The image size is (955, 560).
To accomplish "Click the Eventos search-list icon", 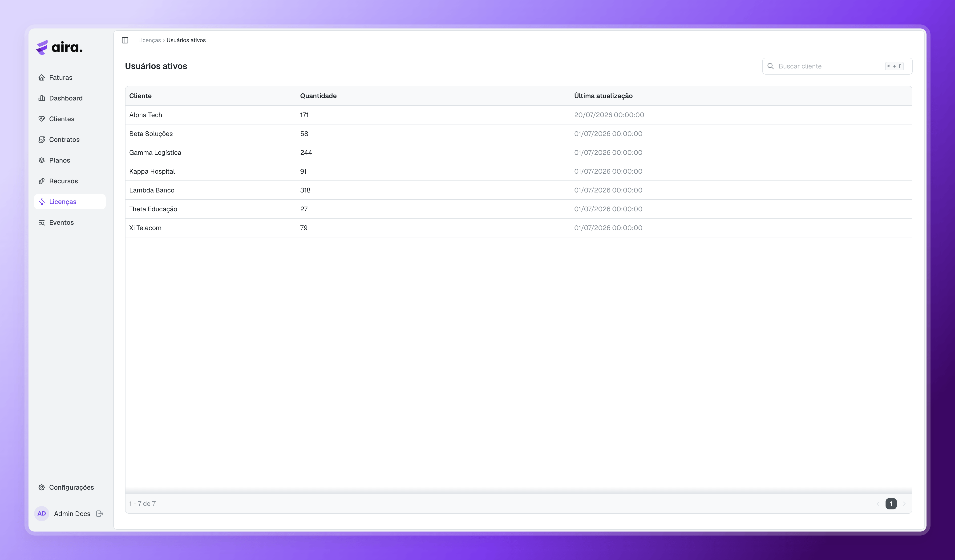I will 42,222.
